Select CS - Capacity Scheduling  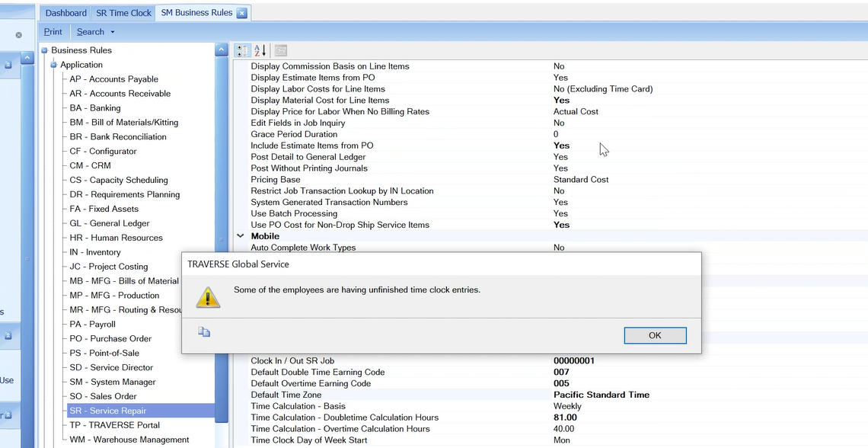(119, 180)
